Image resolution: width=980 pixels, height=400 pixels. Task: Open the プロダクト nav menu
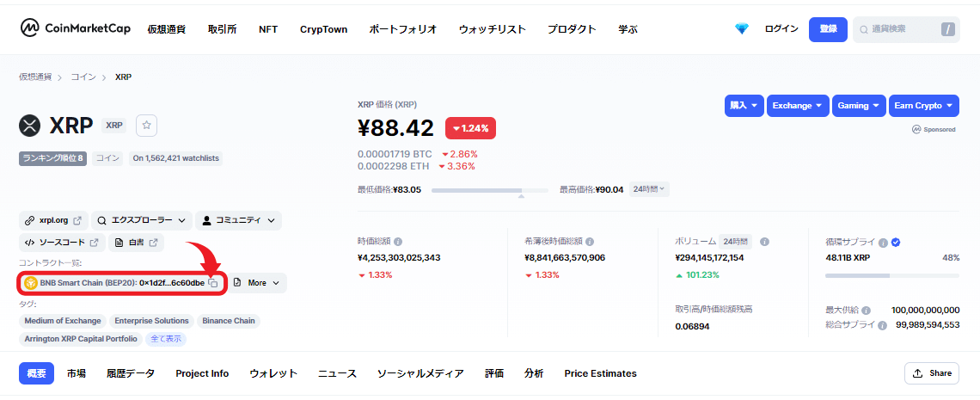[572, 29]
